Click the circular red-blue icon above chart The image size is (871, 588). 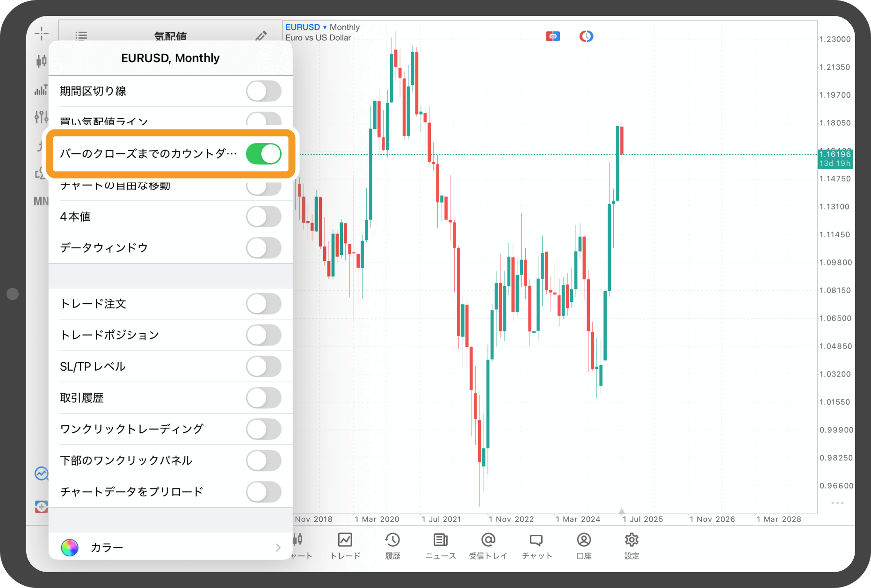tap(586, 36)
